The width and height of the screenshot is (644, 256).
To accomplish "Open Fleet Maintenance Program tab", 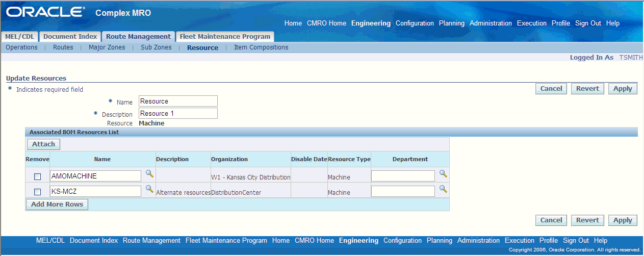I will click(x=225, y=37).
